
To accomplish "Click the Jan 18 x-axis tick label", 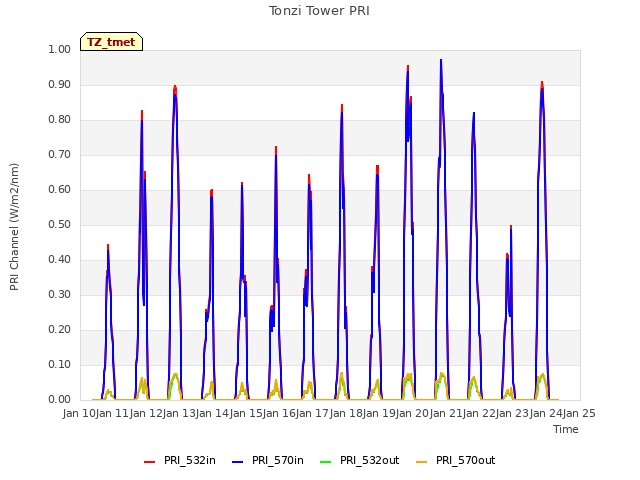I will point(346,413).
